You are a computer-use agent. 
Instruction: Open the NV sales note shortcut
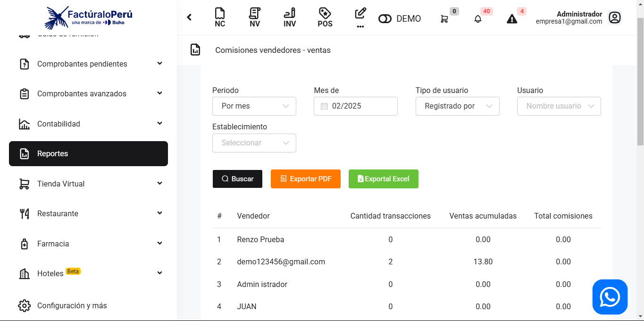coord(255,18)
